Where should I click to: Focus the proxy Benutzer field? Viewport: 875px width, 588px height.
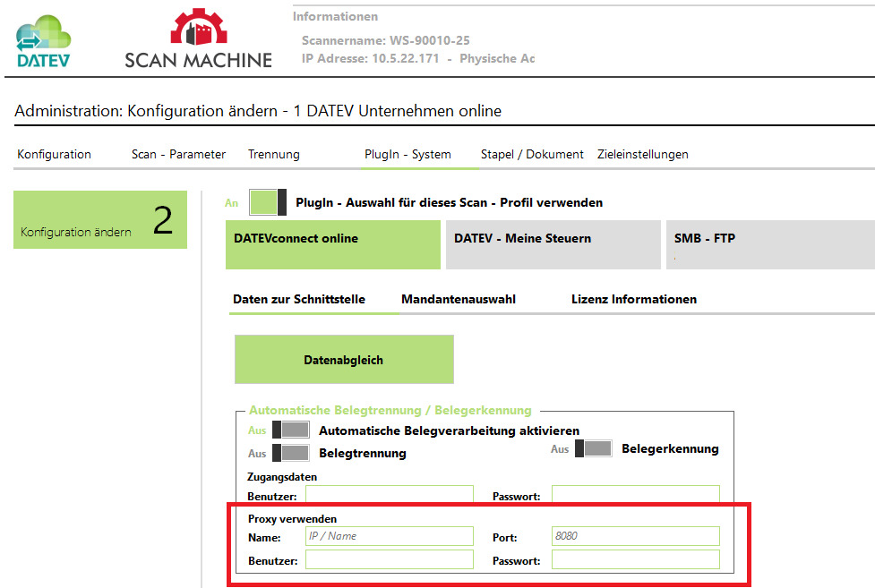click(390, 559)
